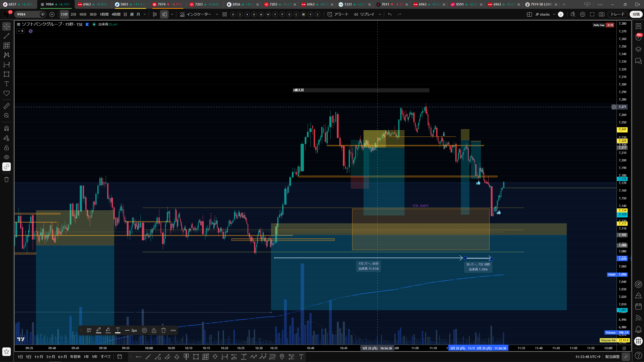Screen dimensions: 644x362
Task: Switch to the 5803 tab
Action: pyautogui.click(x=130, y=5)
